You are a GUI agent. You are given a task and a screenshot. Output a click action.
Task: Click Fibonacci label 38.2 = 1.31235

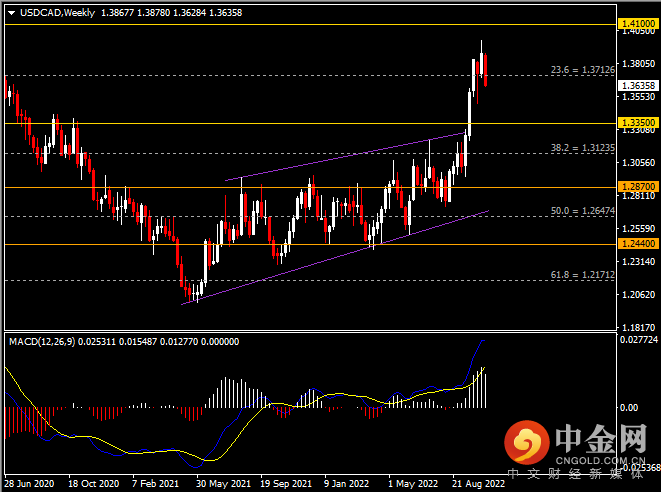[x=583, y=148]
